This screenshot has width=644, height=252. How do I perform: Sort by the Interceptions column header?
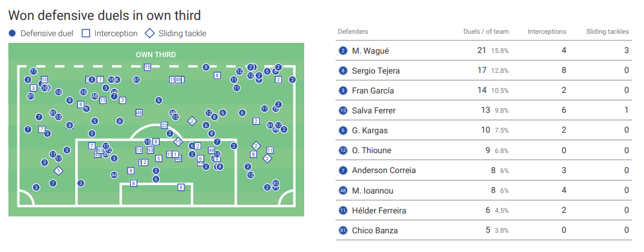[x=546, y=32]
